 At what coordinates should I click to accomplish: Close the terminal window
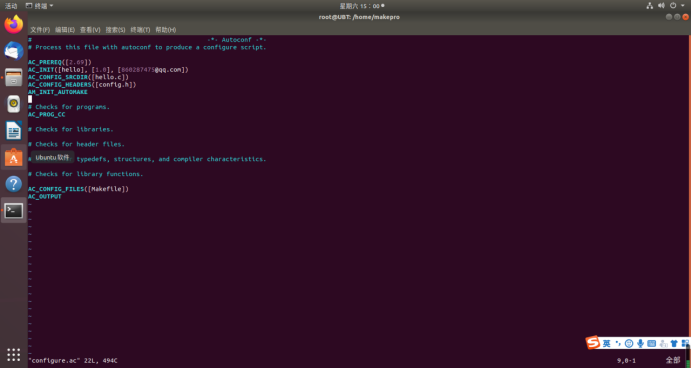[685, 17]
